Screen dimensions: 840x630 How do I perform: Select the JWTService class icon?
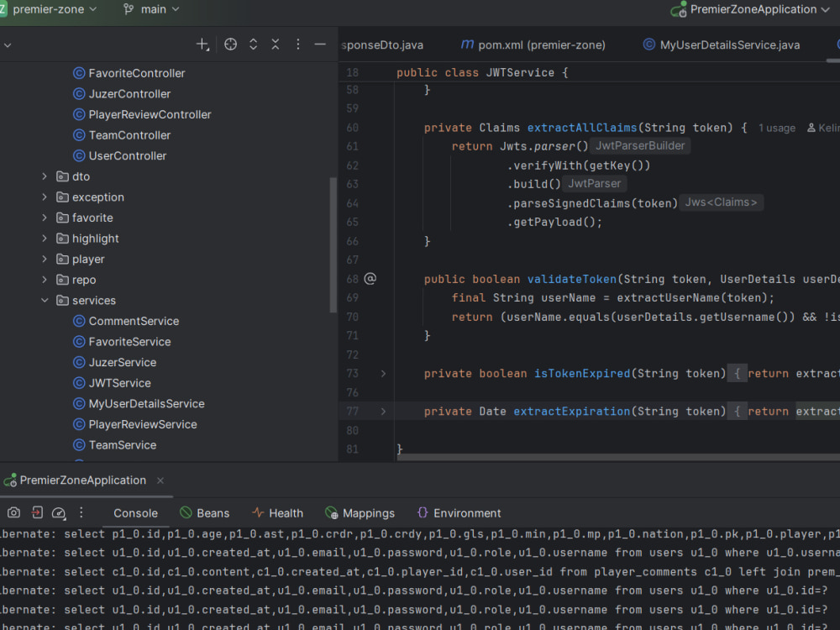79,383
